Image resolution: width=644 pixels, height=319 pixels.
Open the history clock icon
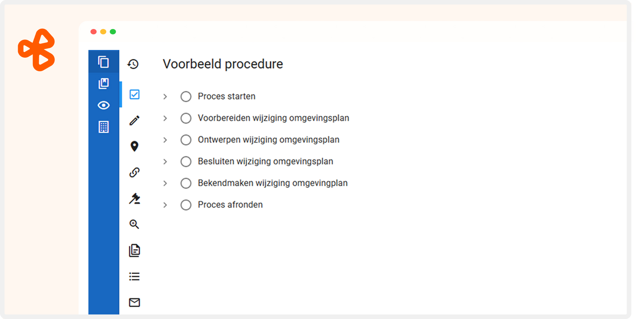click(133, 64)
